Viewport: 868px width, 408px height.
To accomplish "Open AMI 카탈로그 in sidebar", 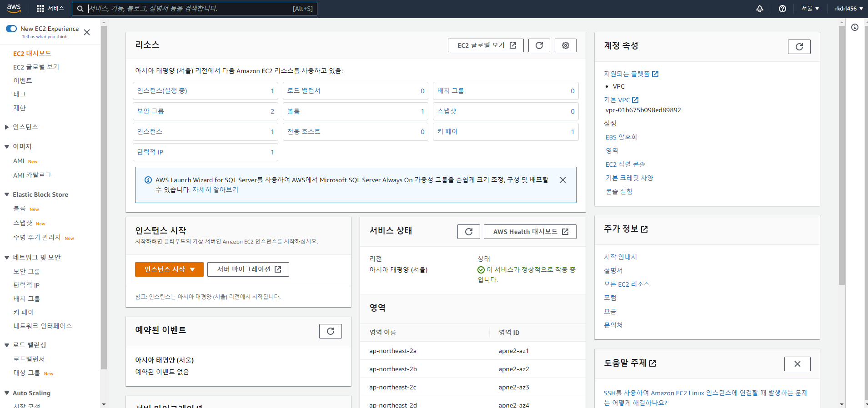I will 32,175.
